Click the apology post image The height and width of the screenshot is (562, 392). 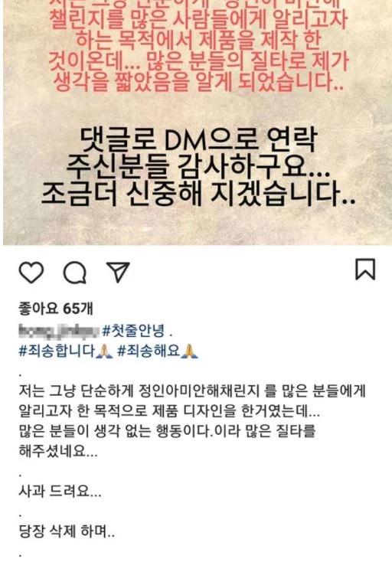[198, 123]
